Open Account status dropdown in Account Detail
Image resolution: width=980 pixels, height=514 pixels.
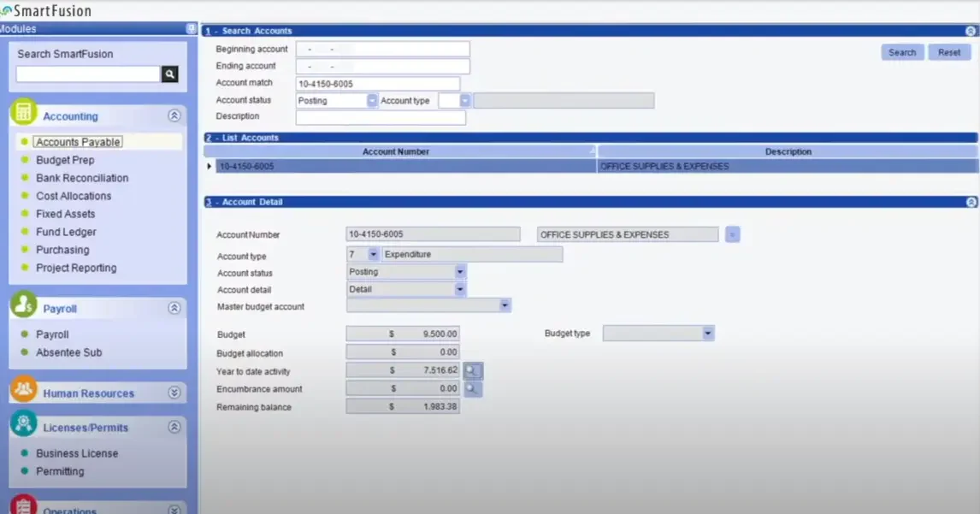click(x=460, y=272)
